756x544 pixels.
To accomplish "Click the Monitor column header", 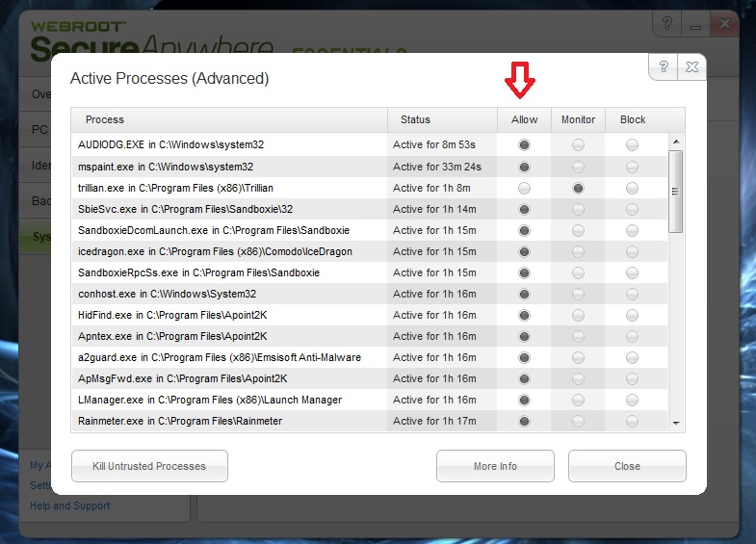I will click(578, 119).
